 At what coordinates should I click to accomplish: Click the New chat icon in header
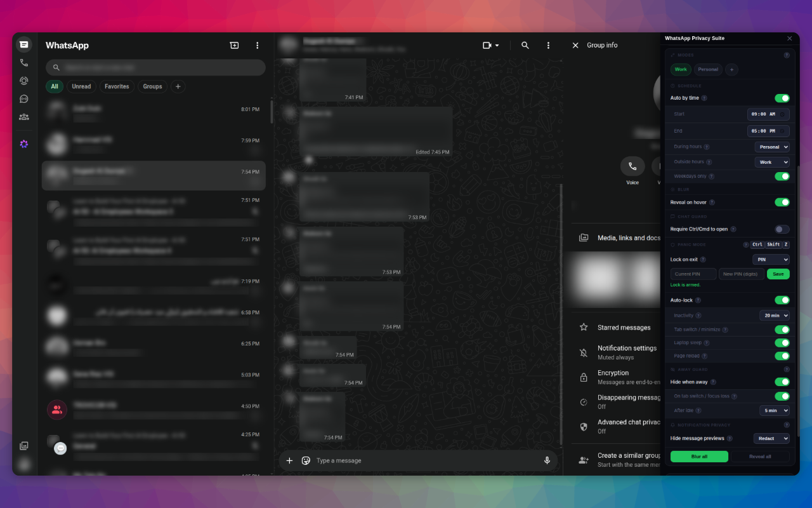coord(234,46)
